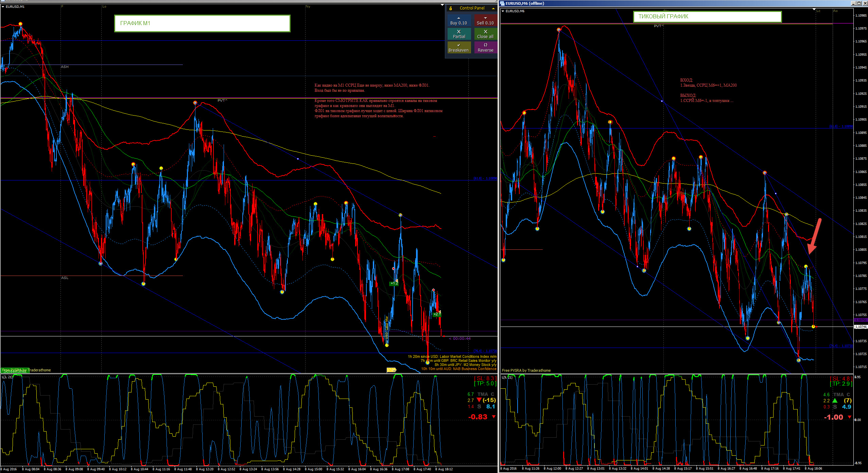Collapse the Control Panel with its arrow
This screenshot has width=868, height=473.
point(493,8)
